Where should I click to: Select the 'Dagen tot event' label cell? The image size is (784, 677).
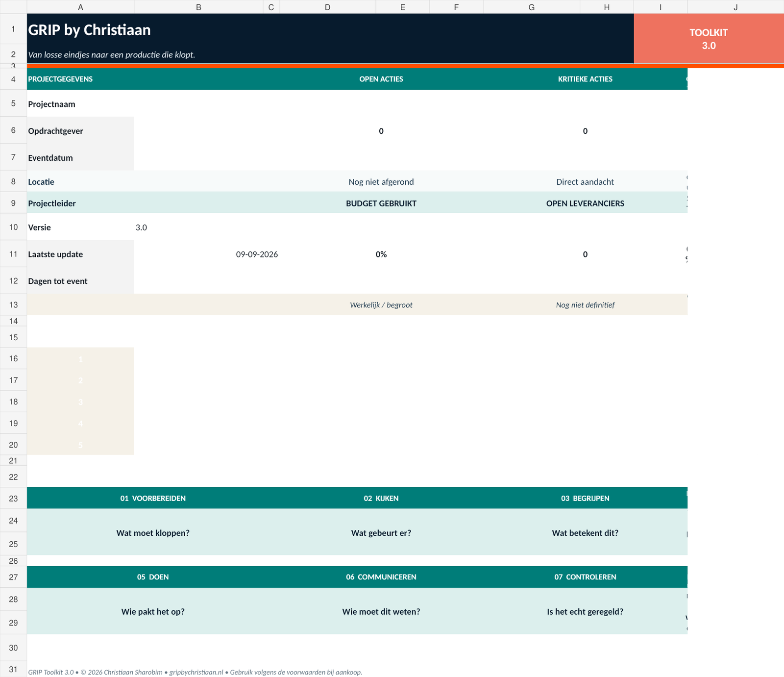click(80, 281)
